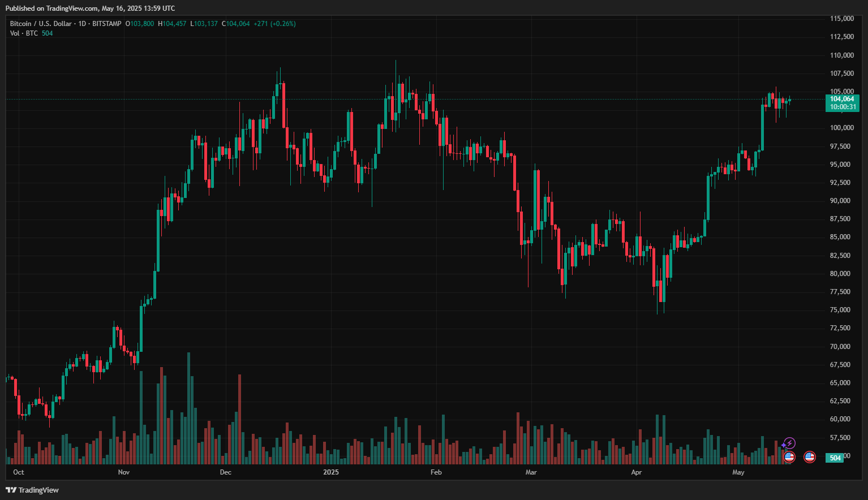The height and width of the screenshot is (500, 868).
Task: Open the left US flag economic event
Action: [x=789, y=456]
